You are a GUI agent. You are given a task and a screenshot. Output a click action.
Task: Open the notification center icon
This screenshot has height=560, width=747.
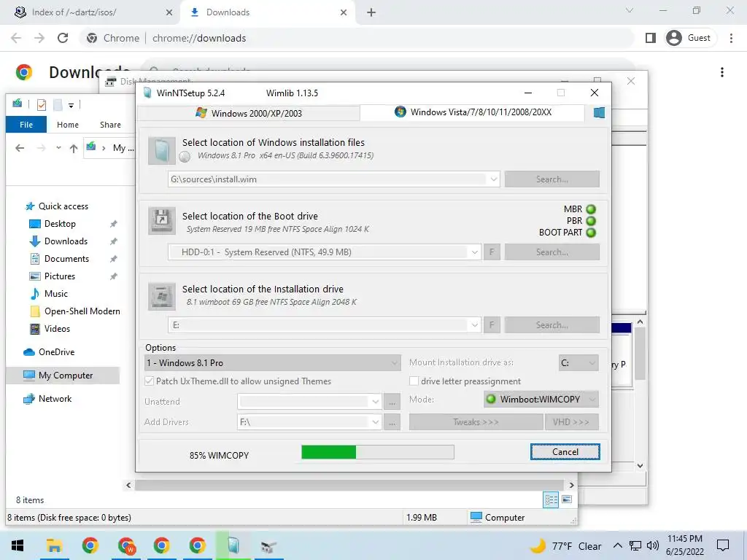click(x=723, y=545)
